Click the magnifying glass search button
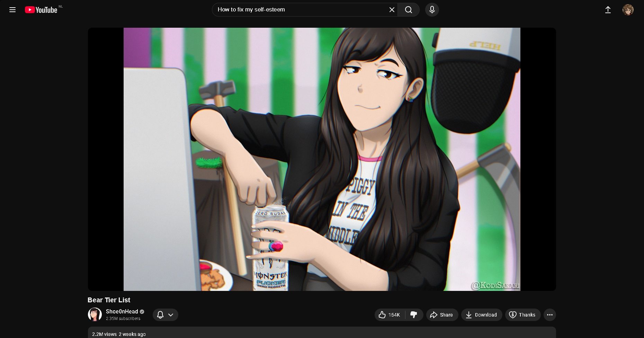Screen dimensions: 644x338 click(409, 10)
